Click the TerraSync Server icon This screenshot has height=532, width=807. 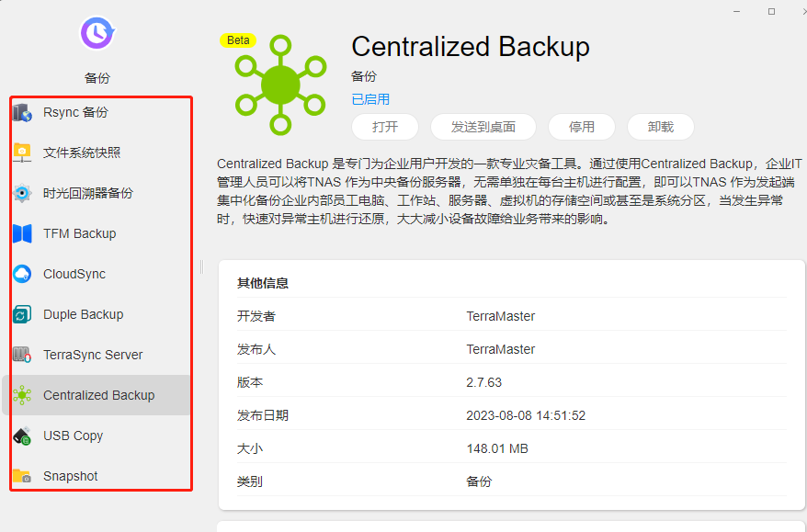coord(90,355)
